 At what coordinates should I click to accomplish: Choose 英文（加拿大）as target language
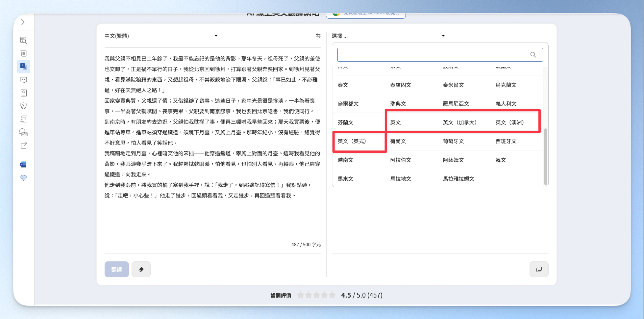pos(460,122)
